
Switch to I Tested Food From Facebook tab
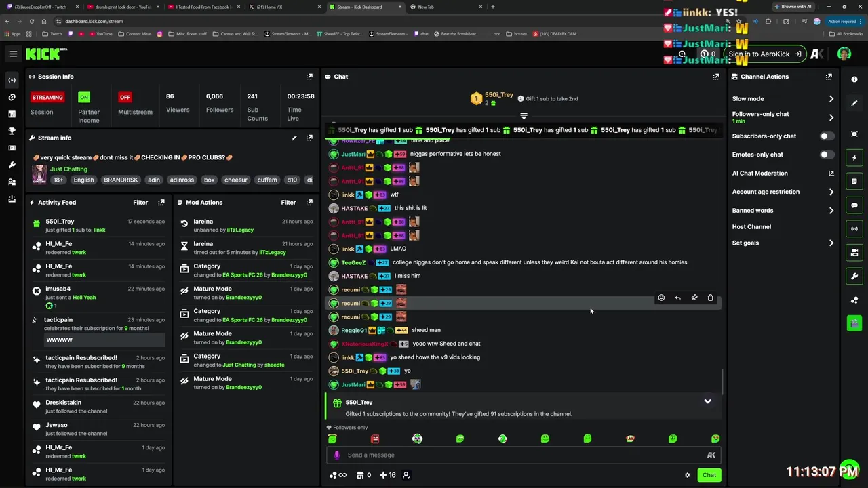pos(203,7)
